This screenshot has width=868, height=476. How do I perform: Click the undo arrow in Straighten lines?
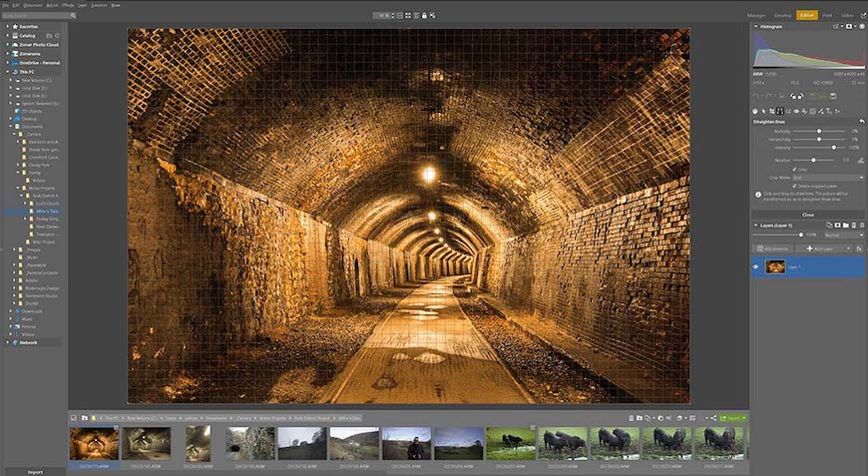pos(861,121)
